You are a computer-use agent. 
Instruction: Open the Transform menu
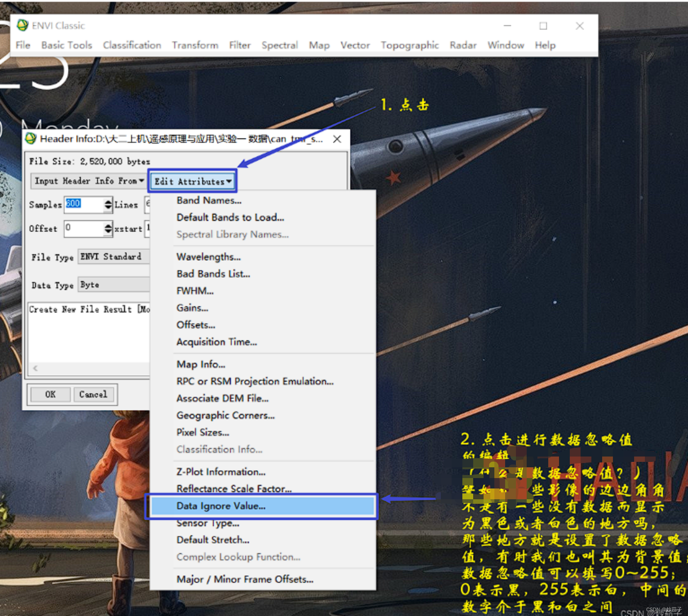pyautogui.click(x=195, y=45)
